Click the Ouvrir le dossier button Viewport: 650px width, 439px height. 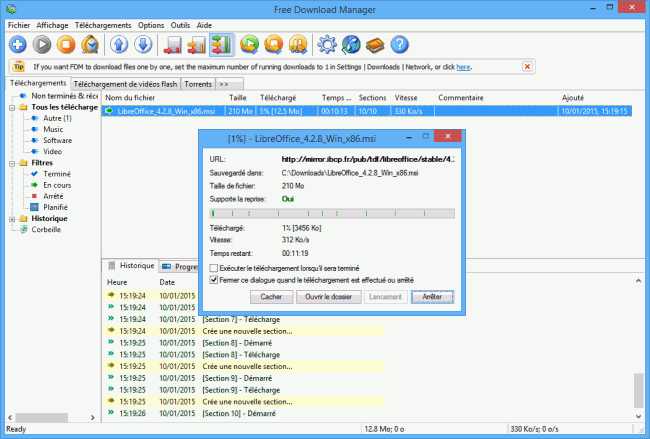pyautogui.click(x=328, y=297)
